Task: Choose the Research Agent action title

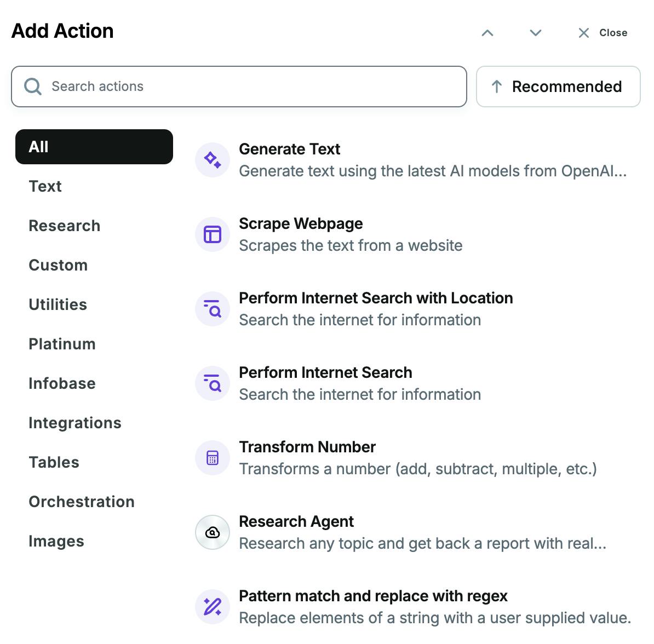Action: [296, 521]
